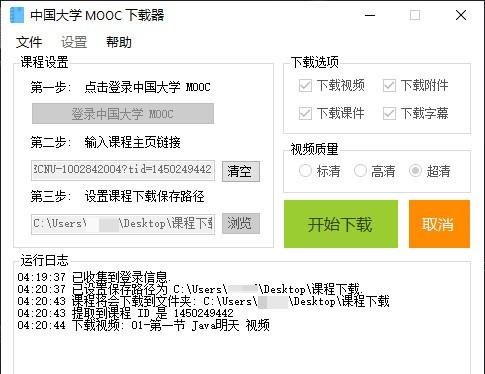This screenshot has width=485, height=374.
Task: Toggle the 下载附件 checkbox
Action: tap(389, 86)
